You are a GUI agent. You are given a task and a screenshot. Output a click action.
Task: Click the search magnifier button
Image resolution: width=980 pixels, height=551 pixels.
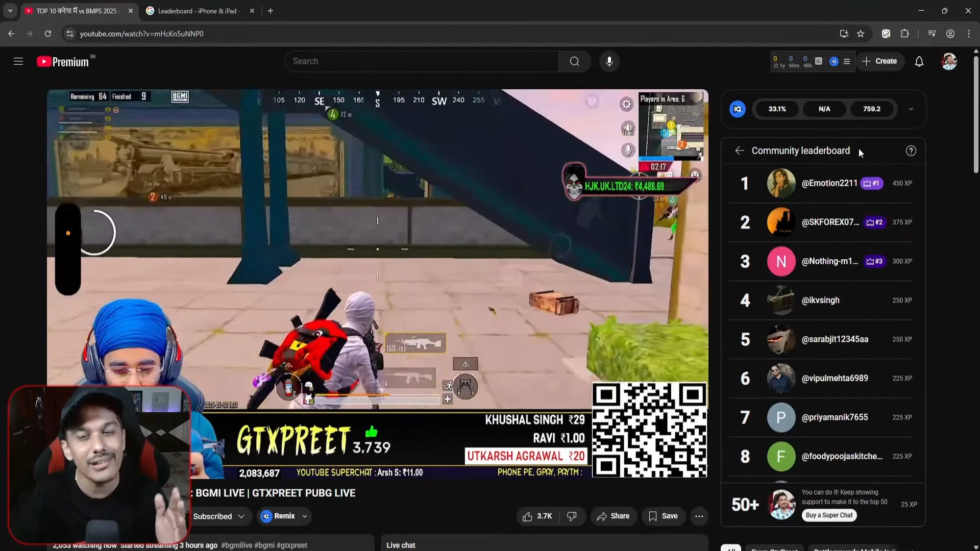pyautogui.click(x=575, y=62)
